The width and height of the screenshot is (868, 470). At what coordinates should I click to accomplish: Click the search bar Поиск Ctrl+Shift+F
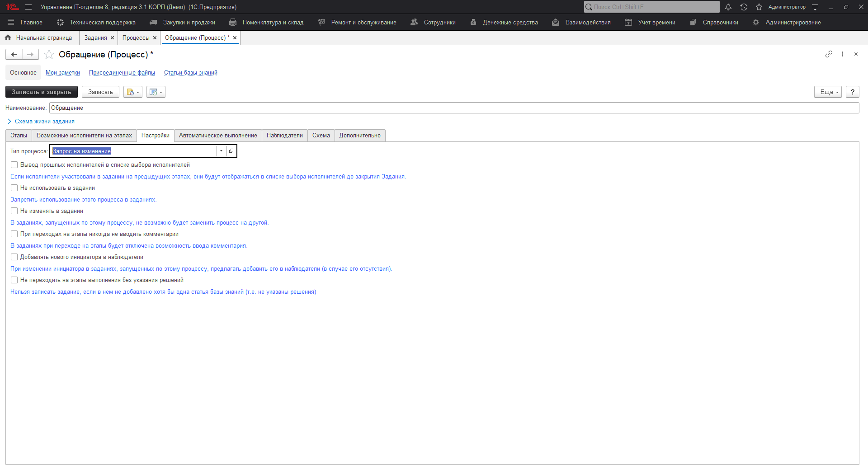click(651, 7)
